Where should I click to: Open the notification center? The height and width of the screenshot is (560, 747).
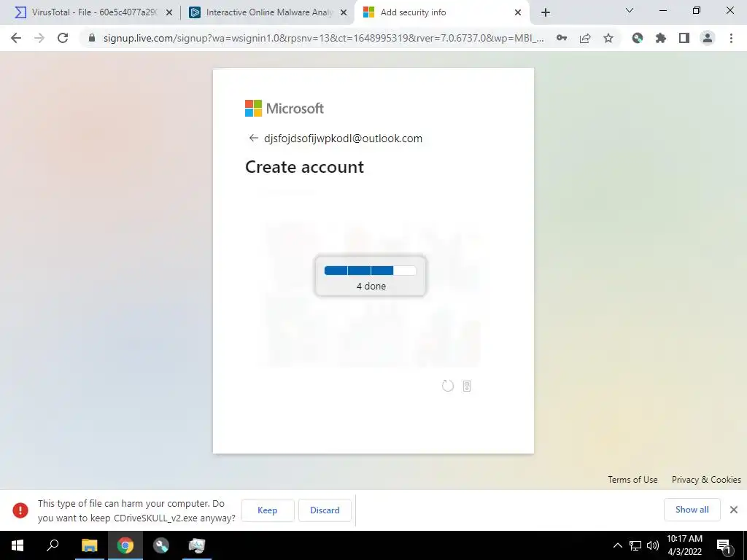(x=724, y=545)
